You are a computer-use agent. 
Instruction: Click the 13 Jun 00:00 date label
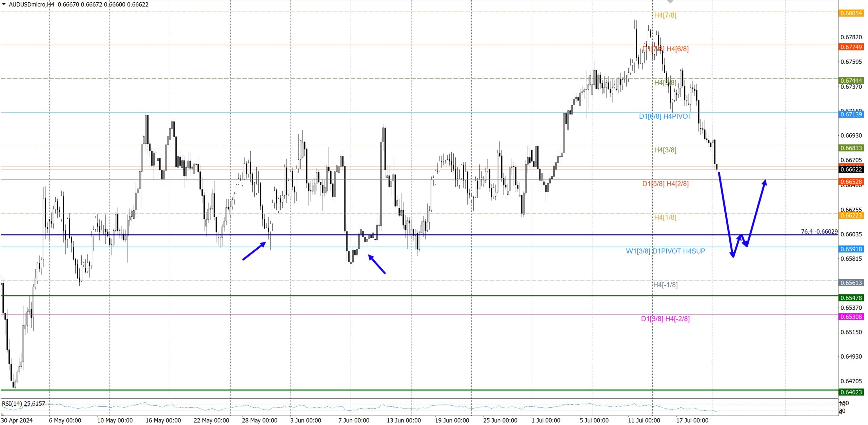tap(403, 420)
